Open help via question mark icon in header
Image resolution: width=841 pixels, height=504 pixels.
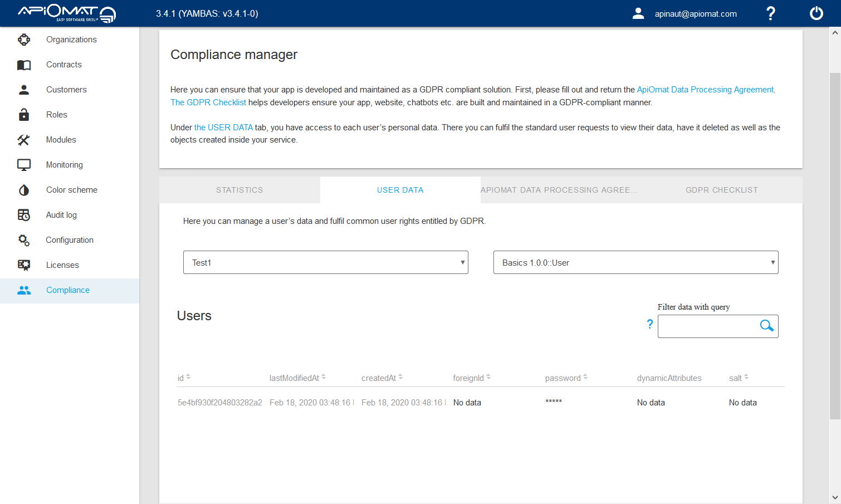pos(771,13)
